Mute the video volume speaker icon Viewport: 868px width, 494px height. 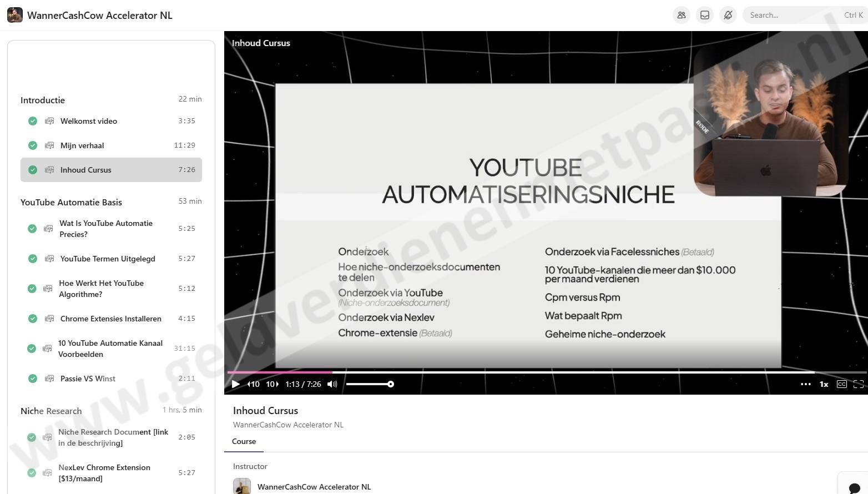(332, 384)
